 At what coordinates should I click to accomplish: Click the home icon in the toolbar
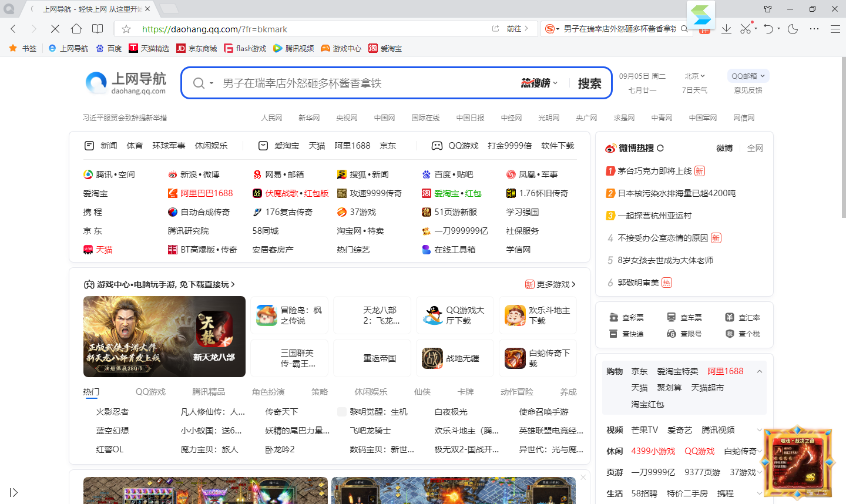click(x=76, y=28)
